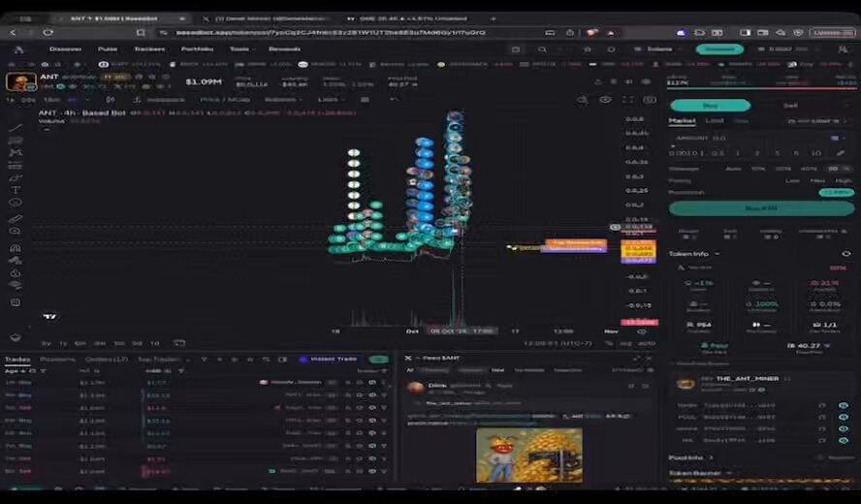Open the Age column filter
The width and height of the screenshot is (861, 504).
point(43,371)
